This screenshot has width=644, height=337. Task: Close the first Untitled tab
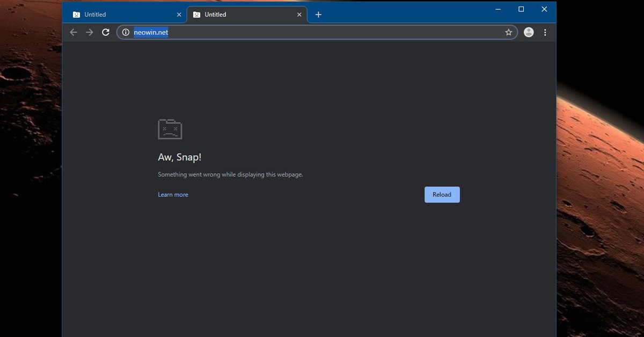coord(179,14)
